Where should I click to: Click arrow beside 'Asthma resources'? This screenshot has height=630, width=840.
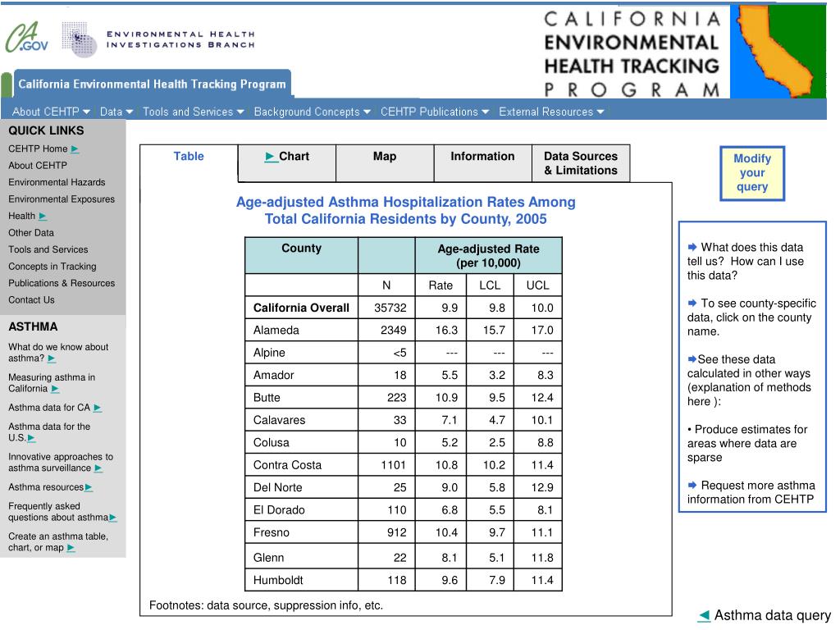point(89,488)
